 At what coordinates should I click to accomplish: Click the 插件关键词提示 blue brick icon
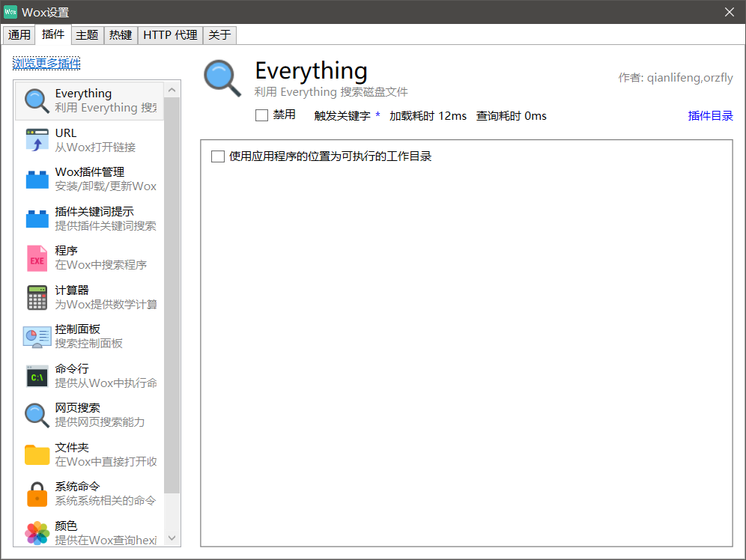pyautogui.click(x=37, y=219)
